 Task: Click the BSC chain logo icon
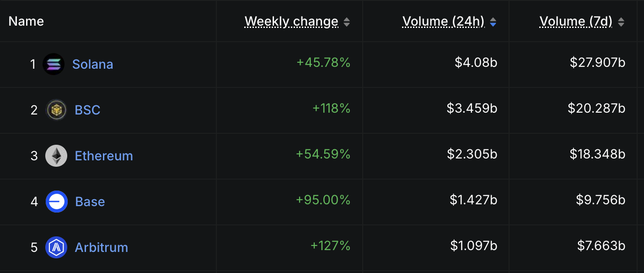pyautogui.click(x=56, y=110)
